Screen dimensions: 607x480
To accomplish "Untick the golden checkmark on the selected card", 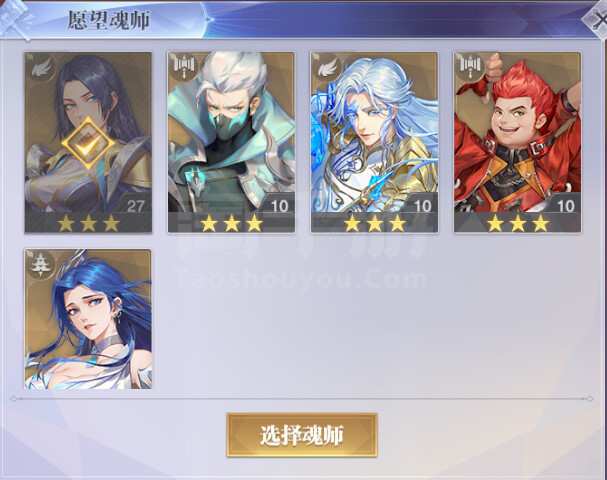I will pyautogui.click(x=89, y=144).
